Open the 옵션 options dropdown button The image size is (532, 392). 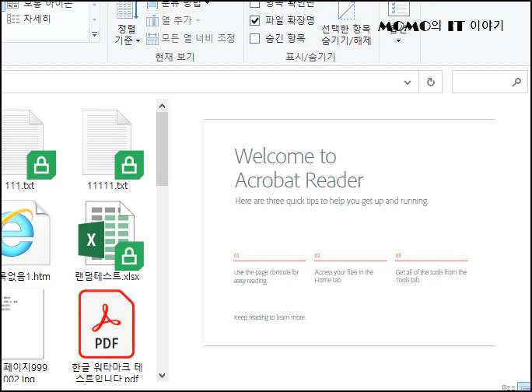coord(399,23)
